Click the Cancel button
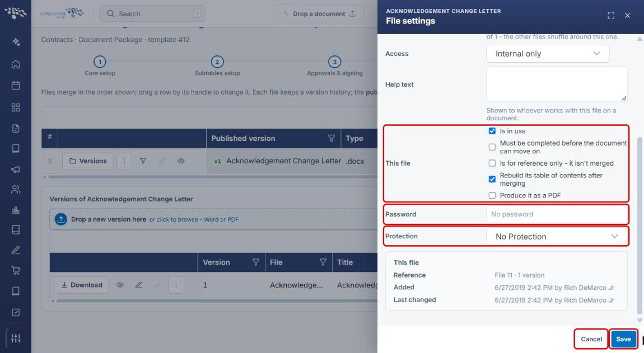This screenshot has height=353, width=644. pos(591,339)
